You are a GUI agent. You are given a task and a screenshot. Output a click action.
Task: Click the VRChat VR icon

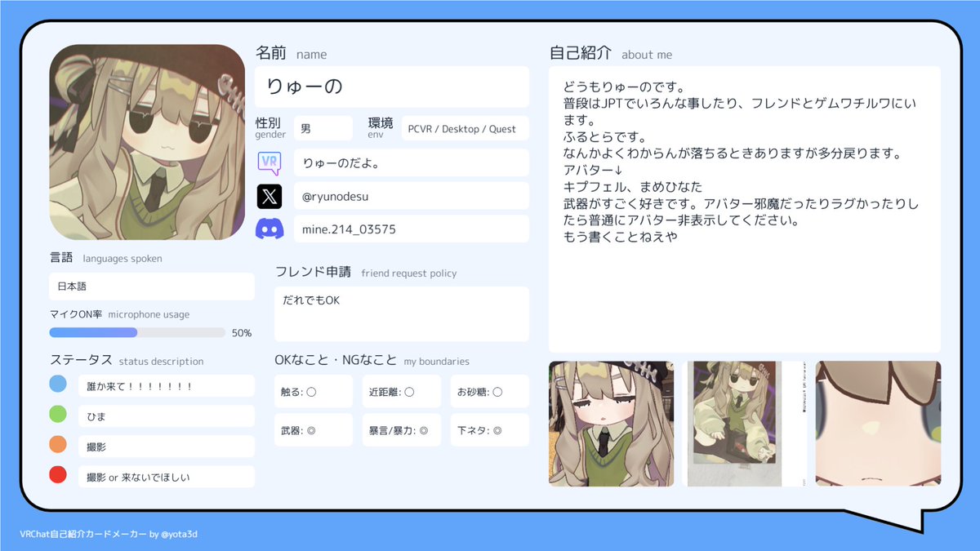269,162
